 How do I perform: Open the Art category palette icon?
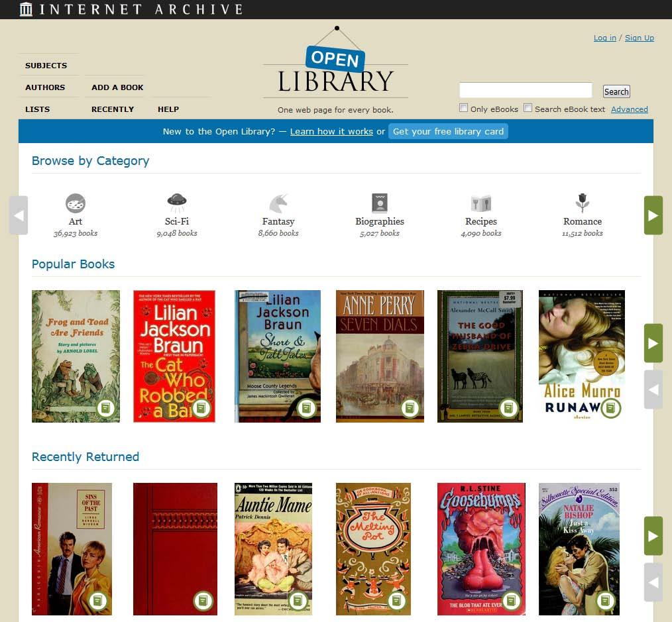point(76,203)
